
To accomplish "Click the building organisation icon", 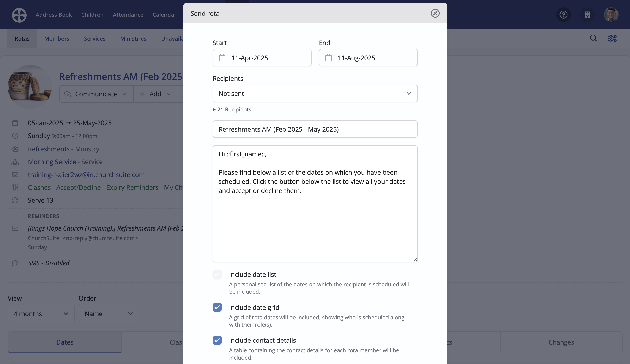I will [587, 15].
